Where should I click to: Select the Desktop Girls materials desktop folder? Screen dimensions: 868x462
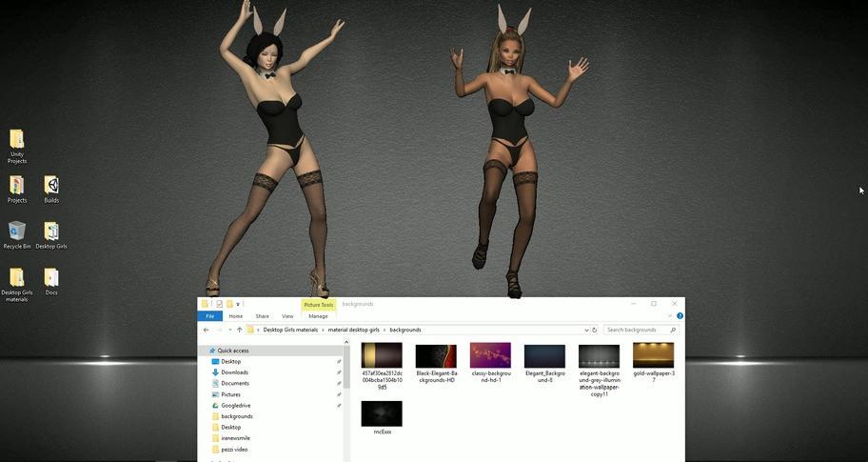point(16,284)
